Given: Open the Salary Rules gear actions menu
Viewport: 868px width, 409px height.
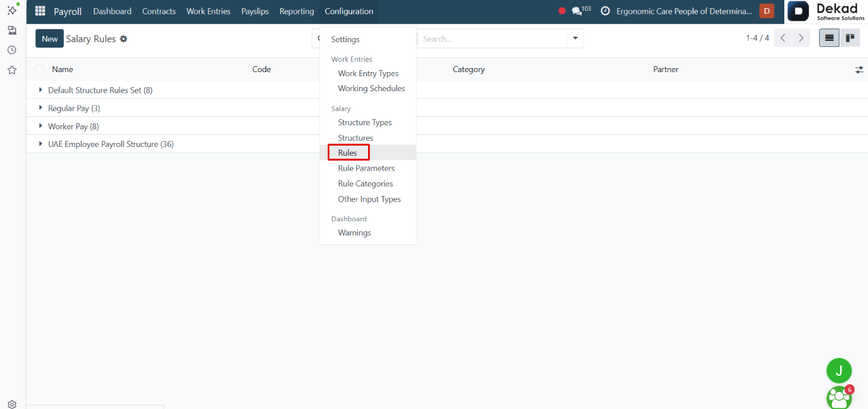Looking at the screenshot, I should (x=124, y=39).
